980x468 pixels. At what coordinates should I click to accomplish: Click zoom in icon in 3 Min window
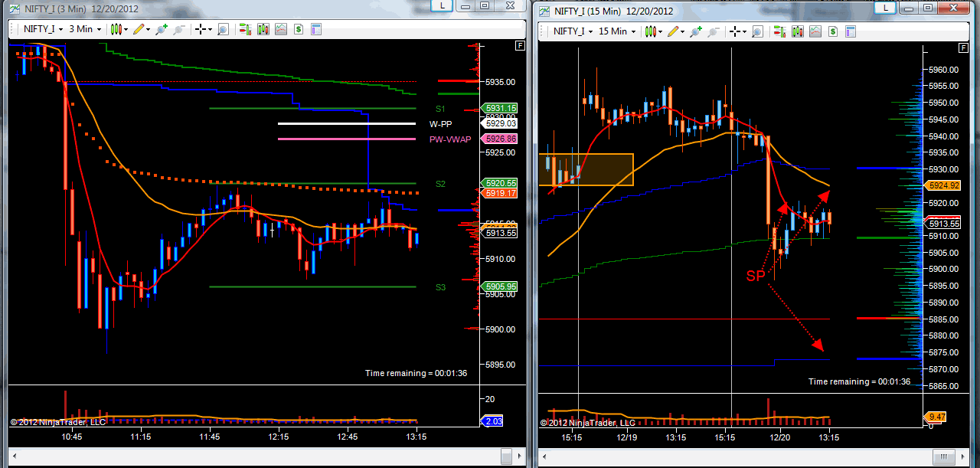[162, 29]
